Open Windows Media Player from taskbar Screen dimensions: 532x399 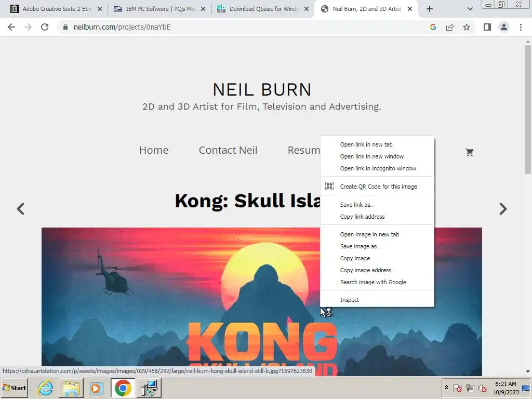(x=96, y=388)
